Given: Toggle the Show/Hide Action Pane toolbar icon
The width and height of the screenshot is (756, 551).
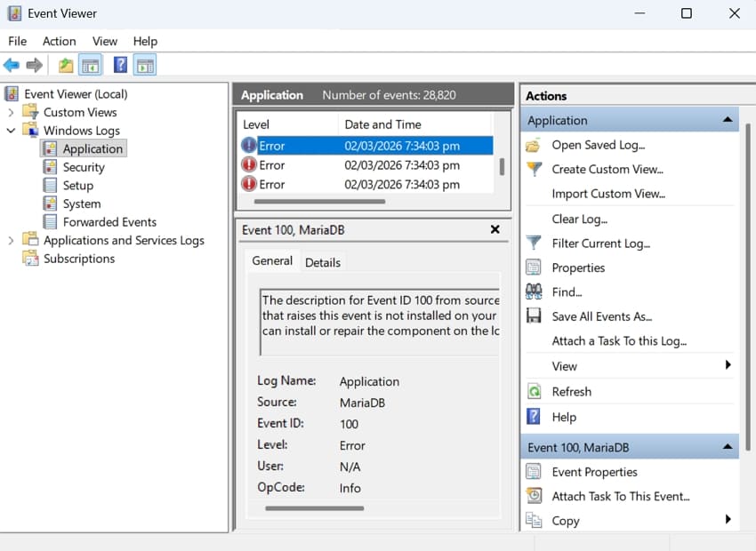Looking at the screenshot, I should tap(145, 65).
